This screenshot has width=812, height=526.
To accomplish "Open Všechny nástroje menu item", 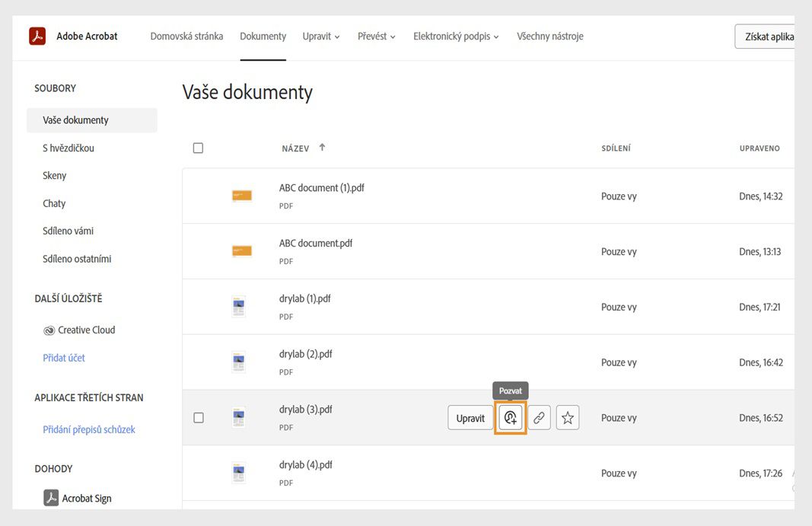I will pyautogui.click(x=549, y=37).
